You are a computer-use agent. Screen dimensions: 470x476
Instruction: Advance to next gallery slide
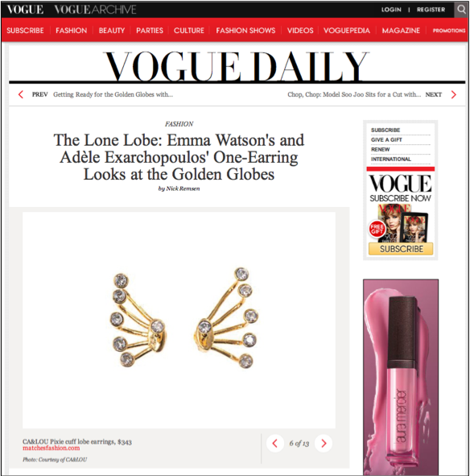[x=324, y=444]
